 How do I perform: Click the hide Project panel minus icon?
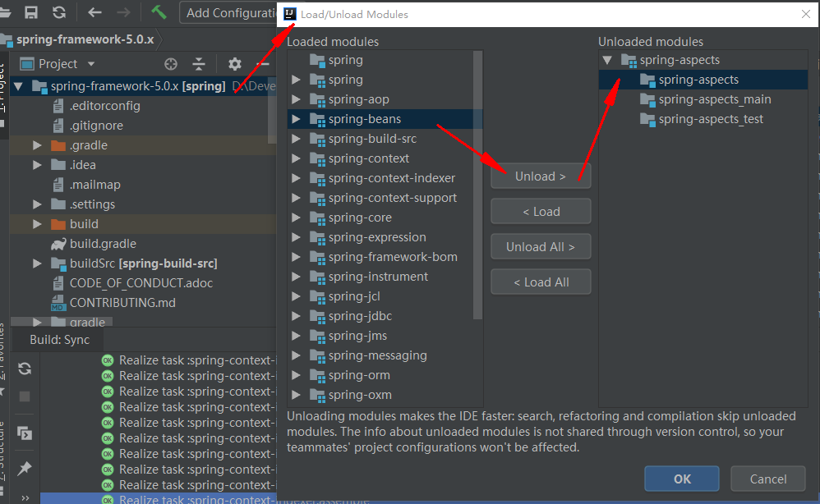pos(264,64)
